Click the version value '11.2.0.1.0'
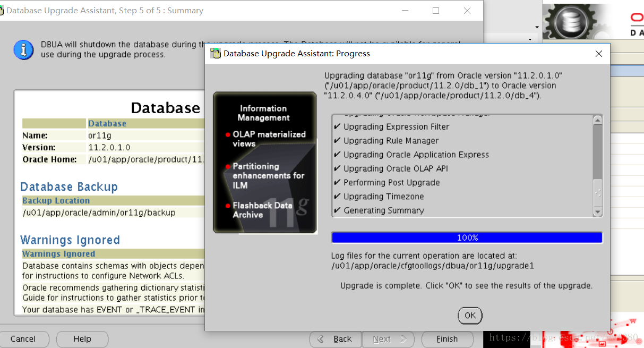 coord(109,148)
